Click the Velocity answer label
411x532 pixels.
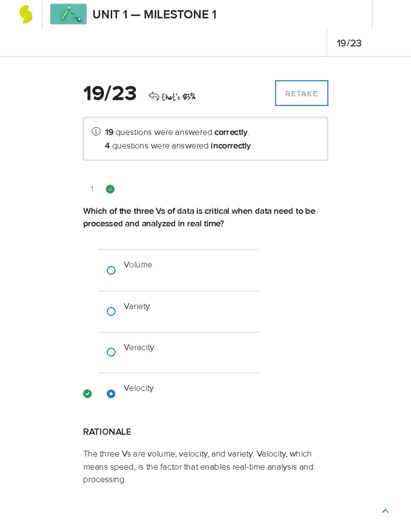click(139, 388)
